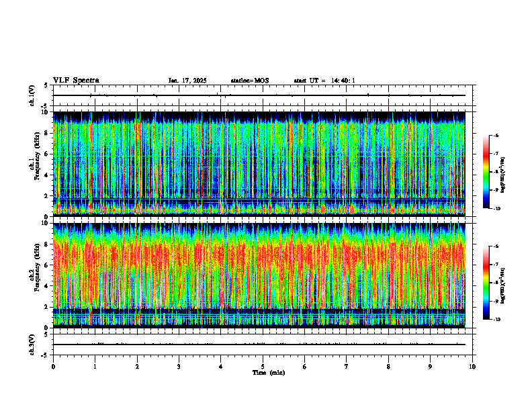Click the "6" kHz tick of ch.2 panel

pyautogui.click(x=47, y=265)
